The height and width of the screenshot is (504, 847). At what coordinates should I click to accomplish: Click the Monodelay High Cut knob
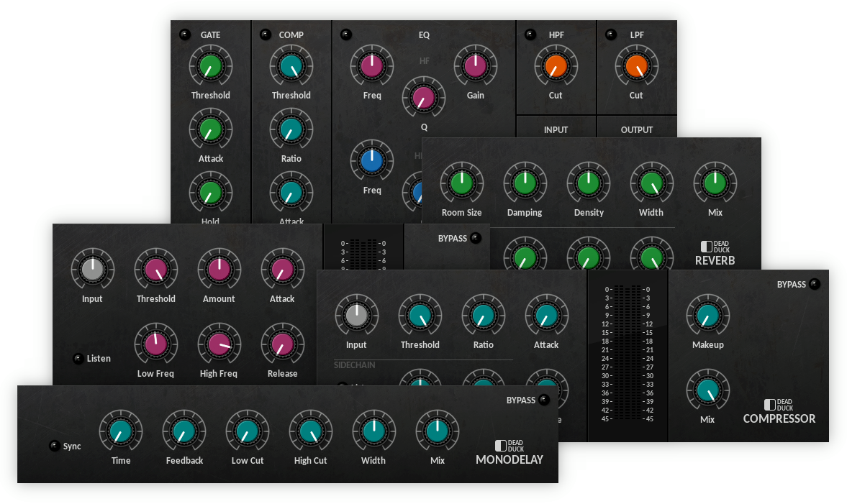click(310, 431)
